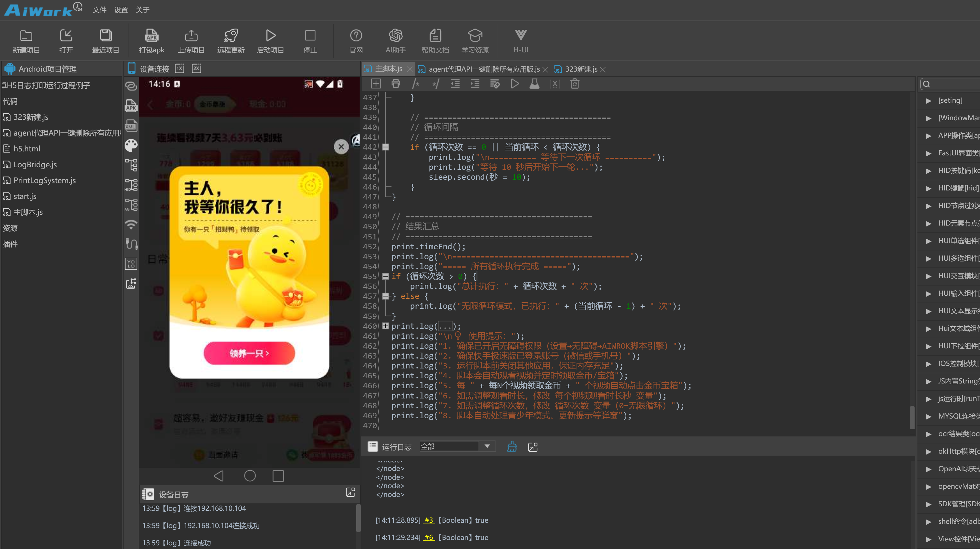Click the 1X screen scale icon
The image size is (980, 549).
tap(180, 68)
